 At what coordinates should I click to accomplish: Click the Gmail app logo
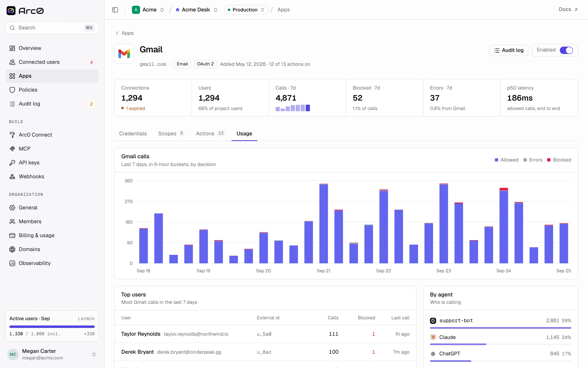(124, 54)
